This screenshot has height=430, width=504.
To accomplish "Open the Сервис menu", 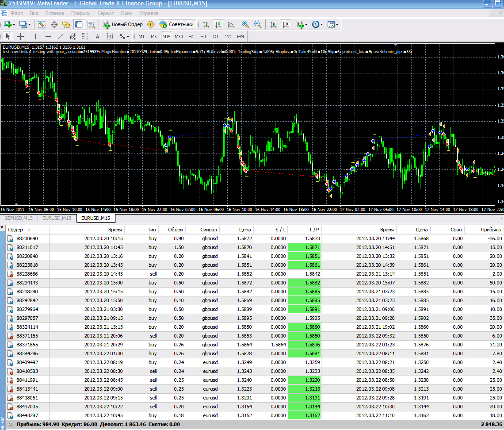I will click(106, 13).
